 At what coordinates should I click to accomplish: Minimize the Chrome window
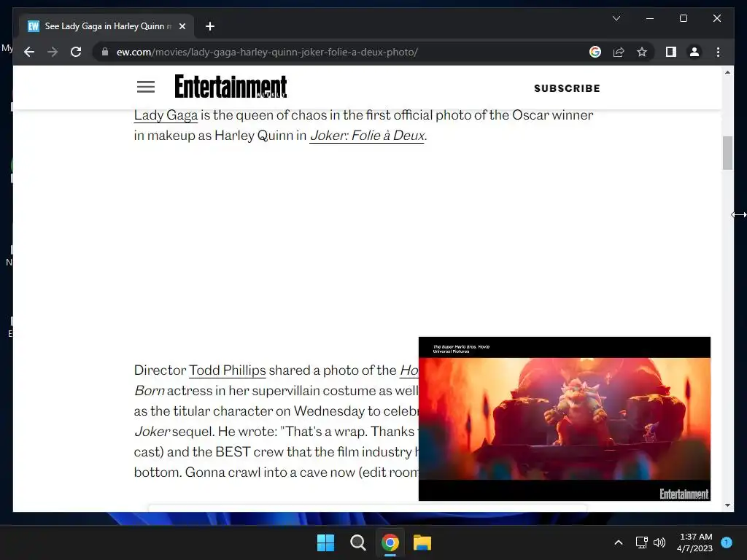pos(650,18)
